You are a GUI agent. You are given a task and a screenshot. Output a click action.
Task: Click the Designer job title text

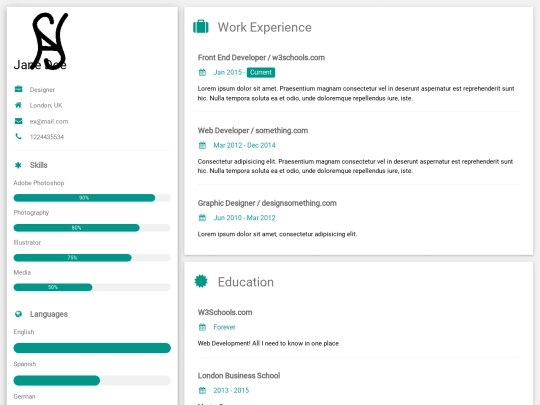[x=42, y=90]
